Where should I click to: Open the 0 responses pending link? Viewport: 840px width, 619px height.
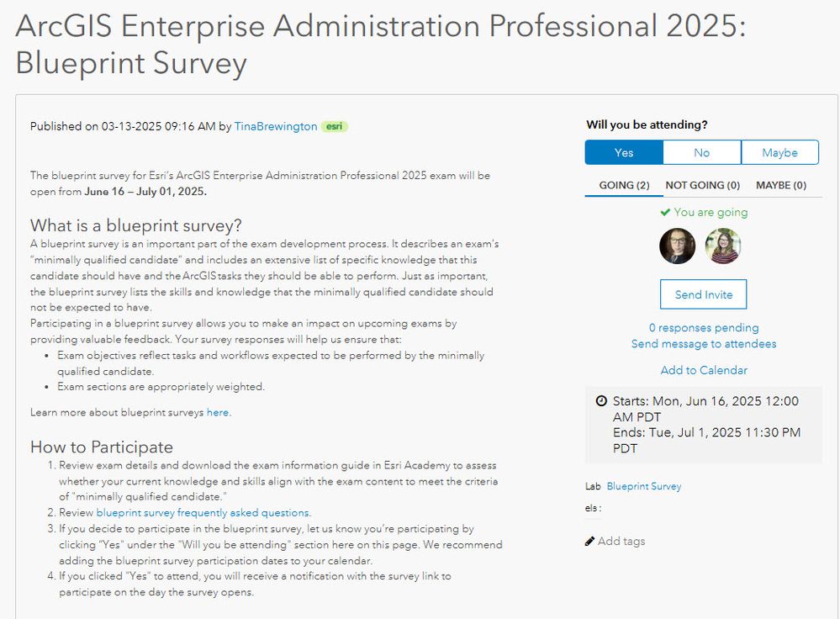704,328
